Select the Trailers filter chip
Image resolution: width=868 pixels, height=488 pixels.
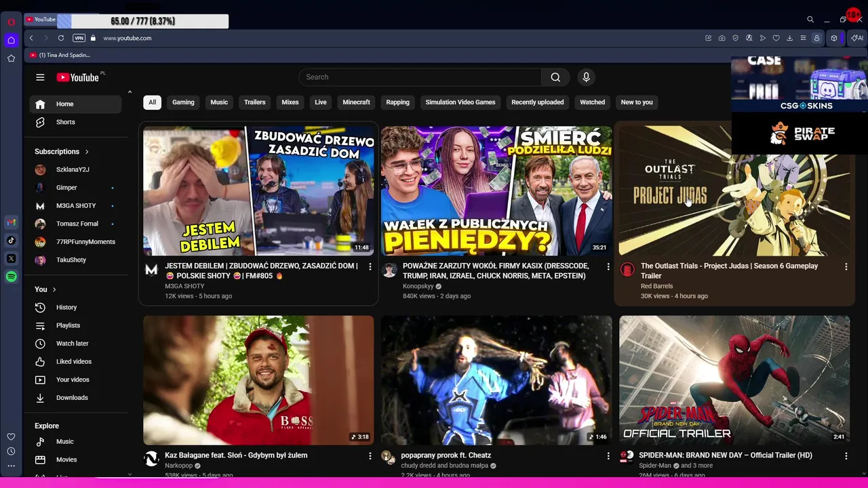[254, 102]
